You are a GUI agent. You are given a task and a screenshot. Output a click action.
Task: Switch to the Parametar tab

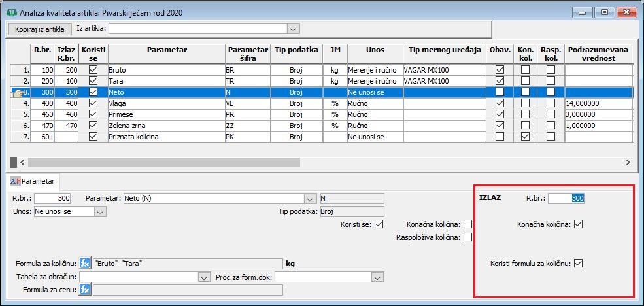[x=33, y=180]
